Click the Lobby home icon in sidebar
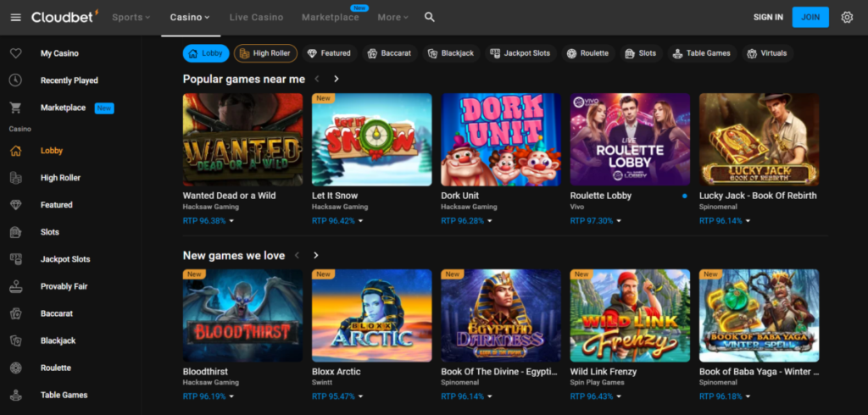 [x=15, y=151]
